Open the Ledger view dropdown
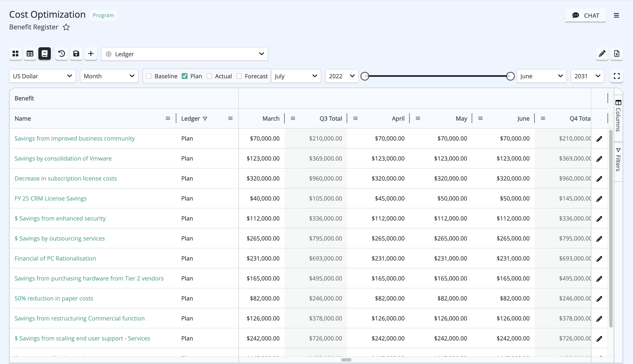 [x=185, y=54]
